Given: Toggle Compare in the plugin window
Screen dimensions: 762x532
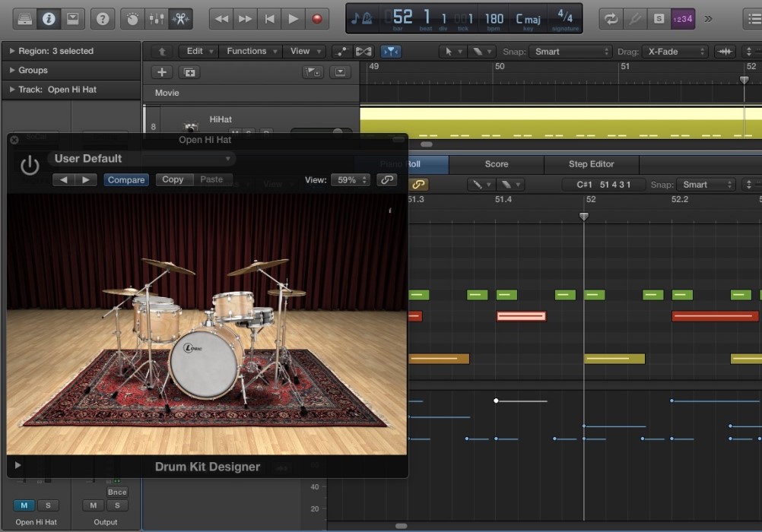Looking at the screenshot, I should [x=126, y=179].
